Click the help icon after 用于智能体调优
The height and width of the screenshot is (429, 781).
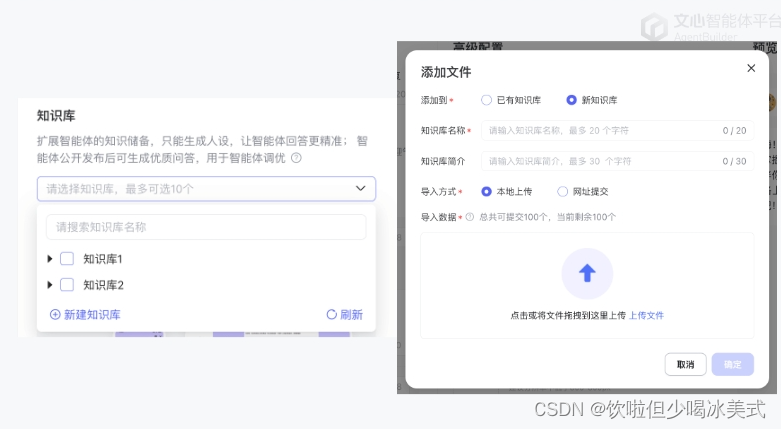tap(296, 158)
